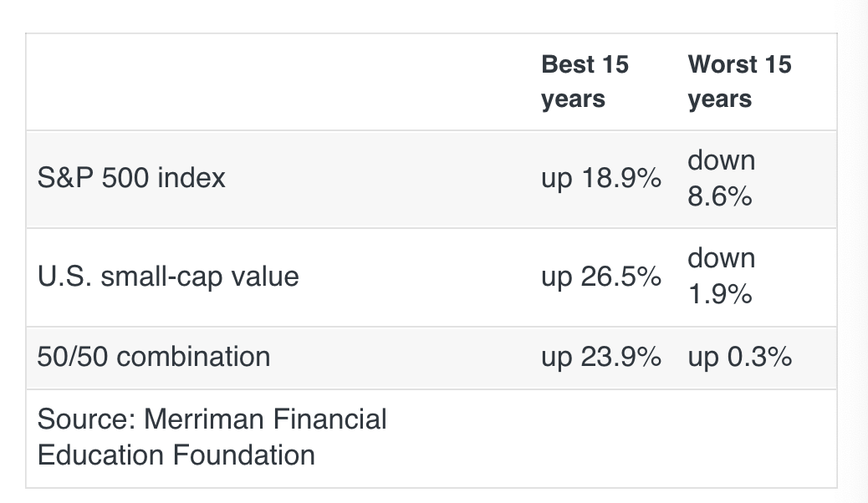Viewport: 868px width, 503px height.
Task: Click the empty cell right of source text
Action: point(684,439)
